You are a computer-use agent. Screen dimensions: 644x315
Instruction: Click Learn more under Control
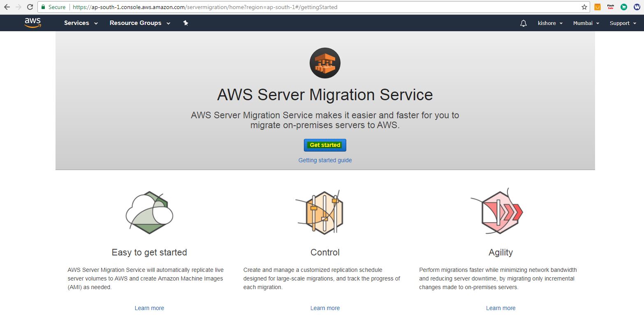point(325,308)
